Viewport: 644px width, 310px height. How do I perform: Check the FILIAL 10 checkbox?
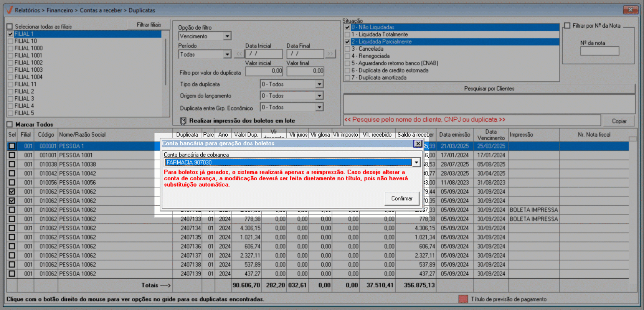click(10, 41)
